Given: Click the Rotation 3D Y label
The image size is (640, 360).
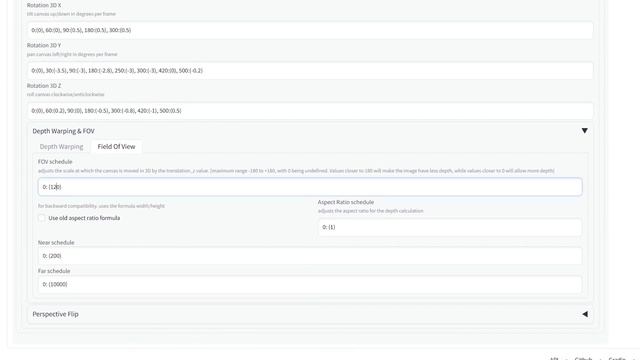Looking at the screenshot, I should pyautogui.click(x=44, y=45).
